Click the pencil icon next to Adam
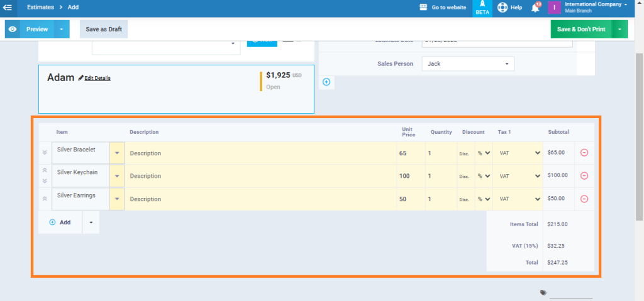This screenshot has width=644, height=301. click(x=80, y=78)
